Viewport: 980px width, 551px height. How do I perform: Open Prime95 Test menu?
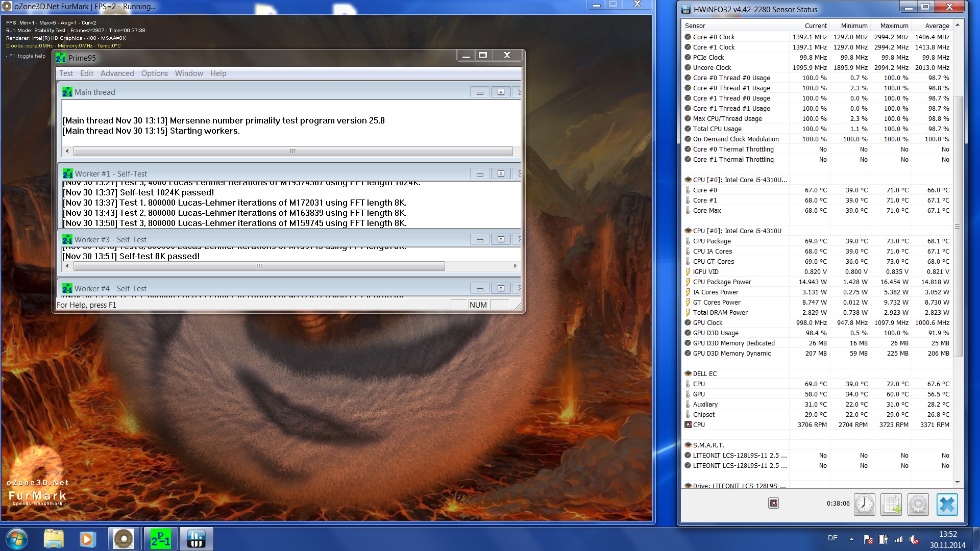click(66, 73)
